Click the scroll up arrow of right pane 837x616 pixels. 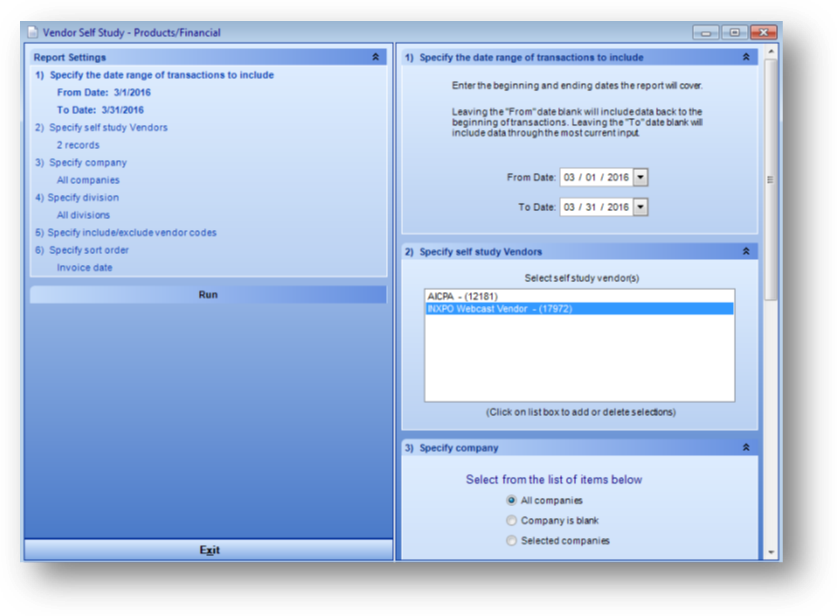tap(771, 52)
